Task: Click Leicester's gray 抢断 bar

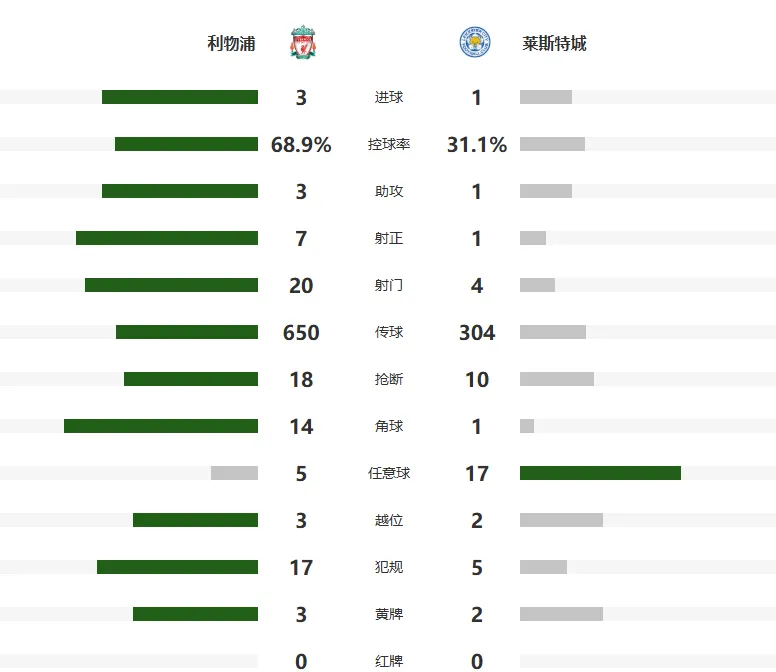Action: (557, 379)
